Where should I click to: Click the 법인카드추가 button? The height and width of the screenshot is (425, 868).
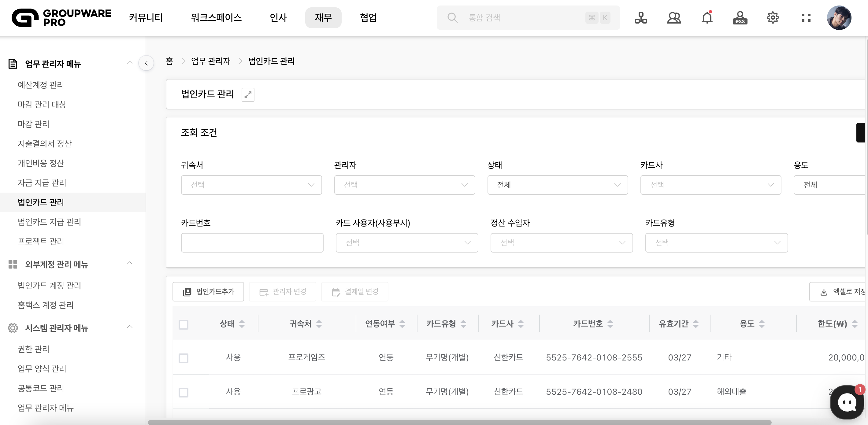click(208, 292)
